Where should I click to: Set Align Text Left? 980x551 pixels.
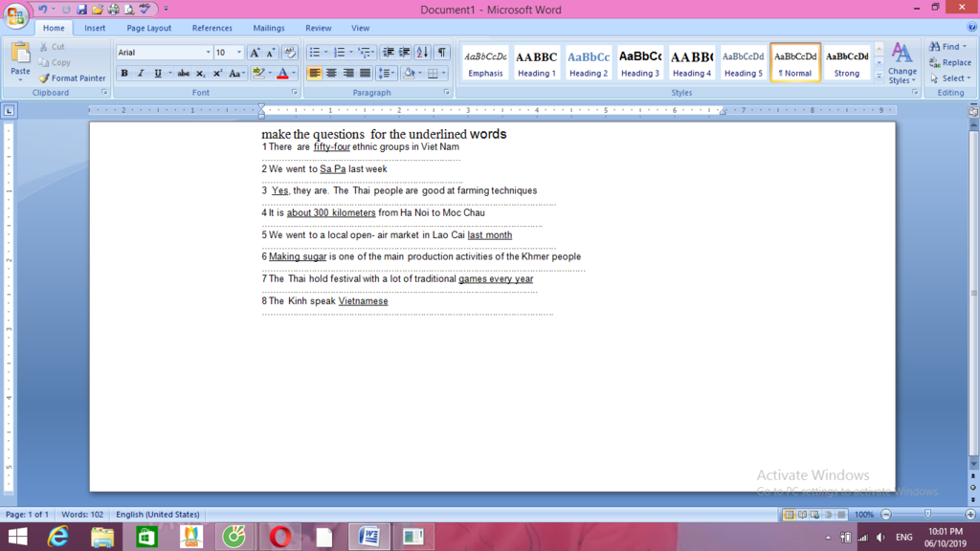click(314, 73)
